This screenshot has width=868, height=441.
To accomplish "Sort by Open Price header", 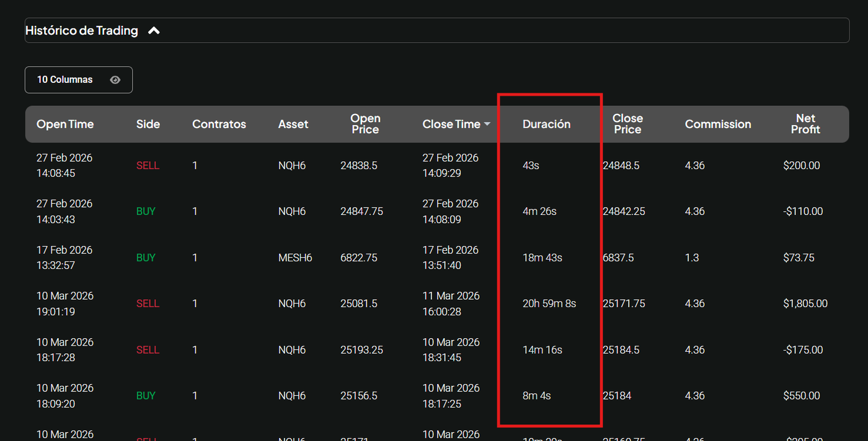I will 365,124.
